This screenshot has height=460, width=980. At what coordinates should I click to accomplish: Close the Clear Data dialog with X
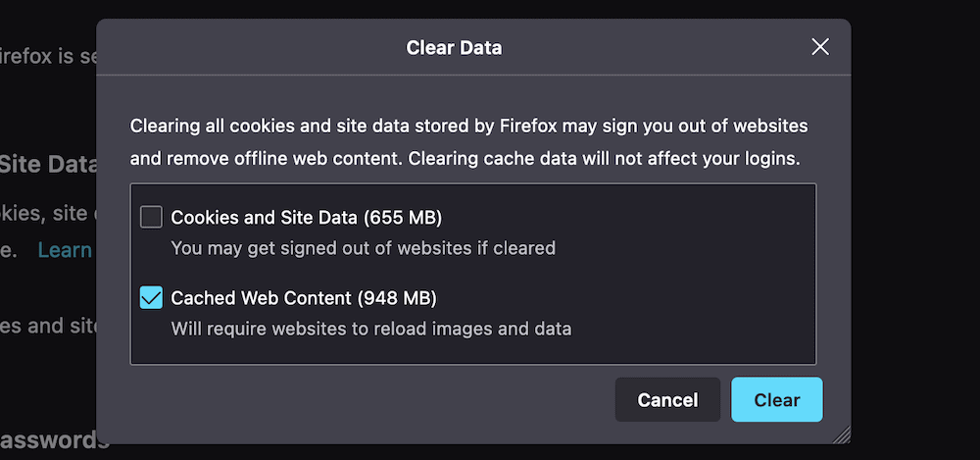tap(820, 47)
